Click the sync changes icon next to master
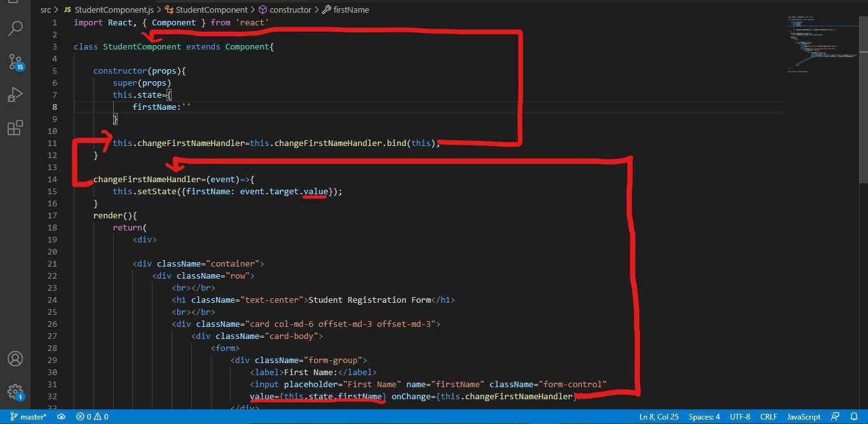The image size is (868, 424). point(61,417)
